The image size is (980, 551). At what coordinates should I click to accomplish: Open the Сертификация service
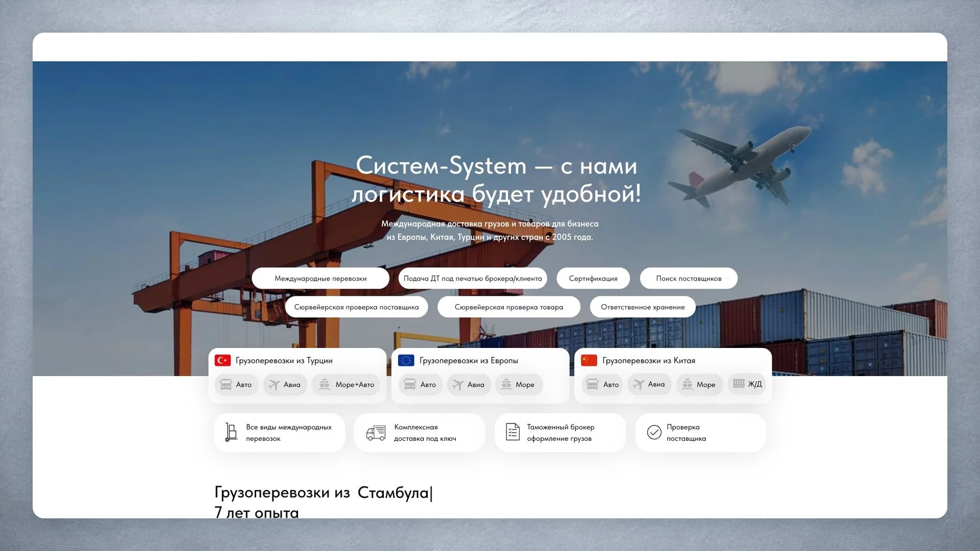(593, 279)
